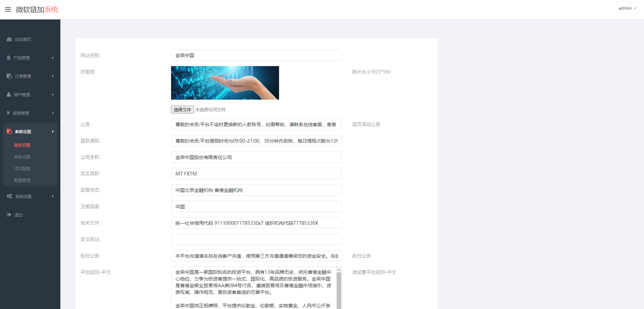Screen dimensions: 644x309
Task: Select the 基本设置 active menu item
Action: tap(22, 145)
